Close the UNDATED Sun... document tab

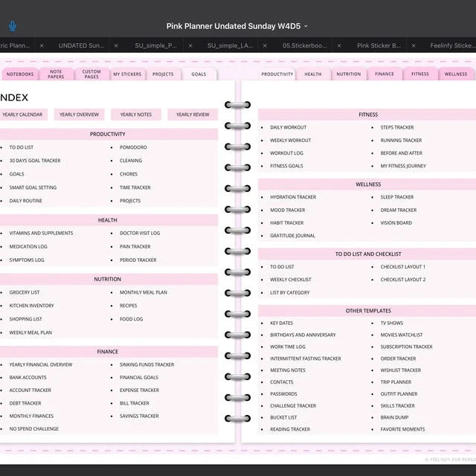click(116, 45)
